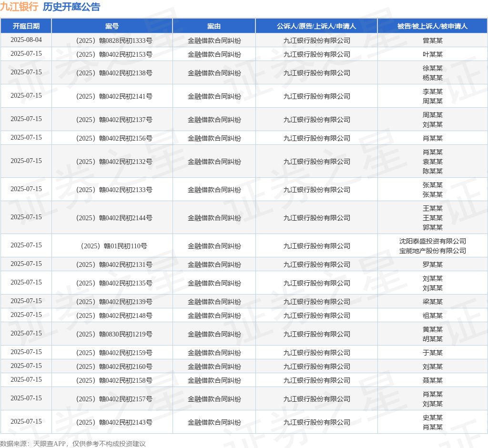Image resolution: width=488 pixels, height=448 pixels.
Task: Select the 被告/被上诉人/被申请人 column header
Action: click(x=433, y=26)
